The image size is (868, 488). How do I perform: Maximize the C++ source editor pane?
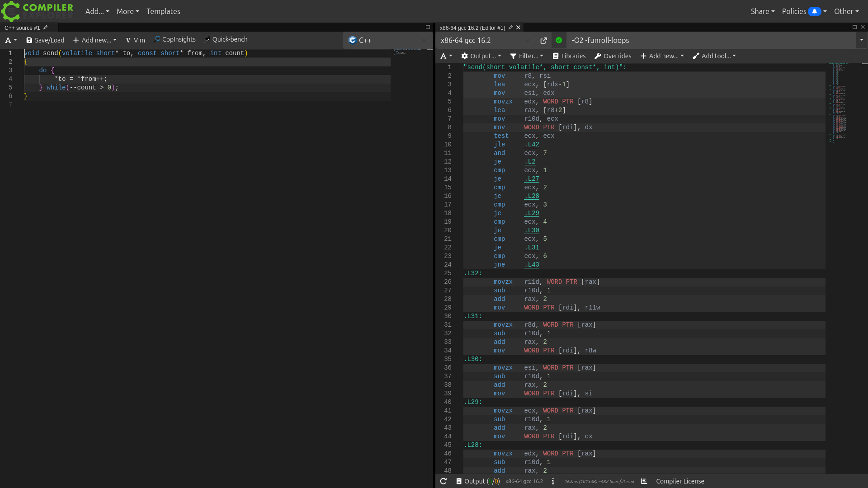pos(428,27)
